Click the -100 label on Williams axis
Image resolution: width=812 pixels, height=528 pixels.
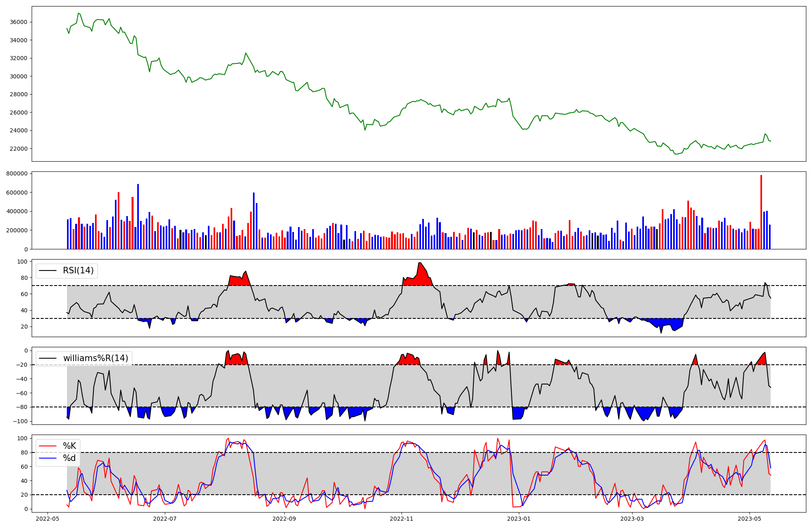tap(19, 421)
